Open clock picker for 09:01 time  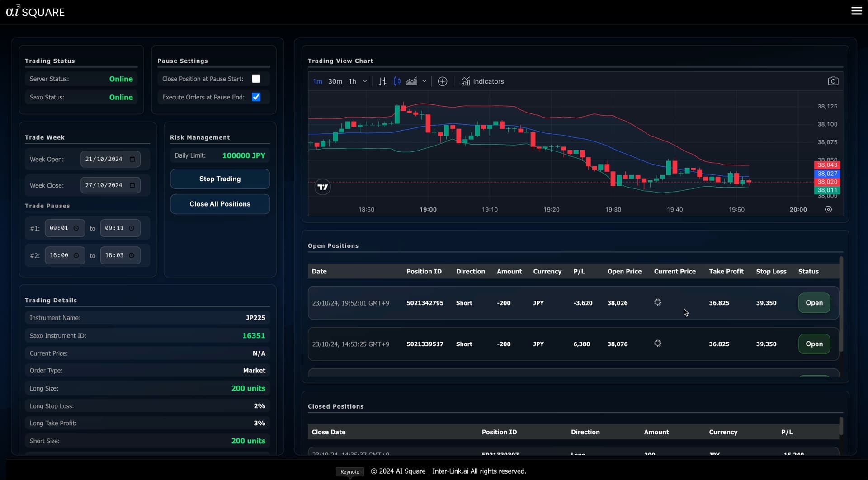coord(76,228)
